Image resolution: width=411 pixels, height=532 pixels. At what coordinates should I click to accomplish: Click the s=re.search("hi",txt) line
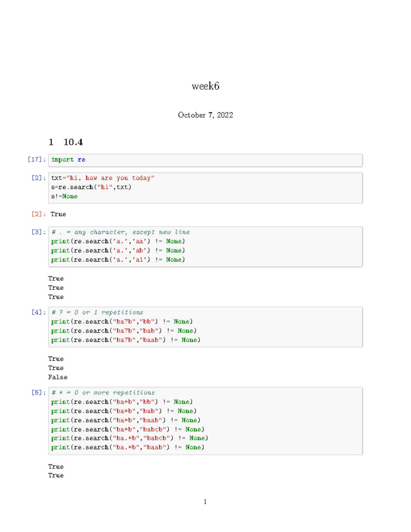[x=91, y=187]
